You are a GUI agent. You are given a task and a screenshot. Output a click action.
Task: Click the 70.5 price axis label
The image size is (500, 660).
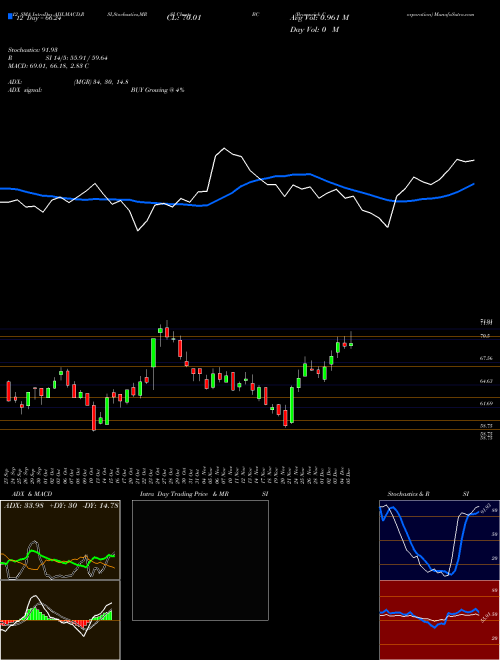485,336
